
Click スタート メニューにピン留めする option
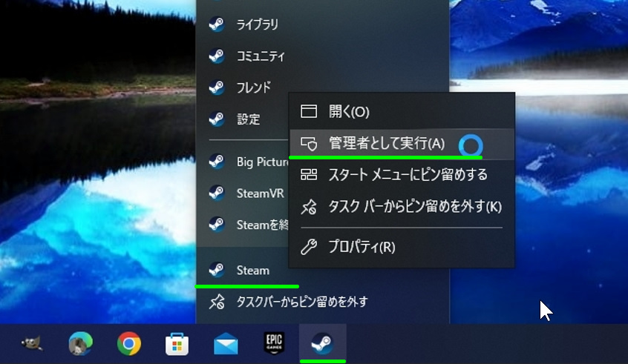pyautogui.click(x=408, y=175)
